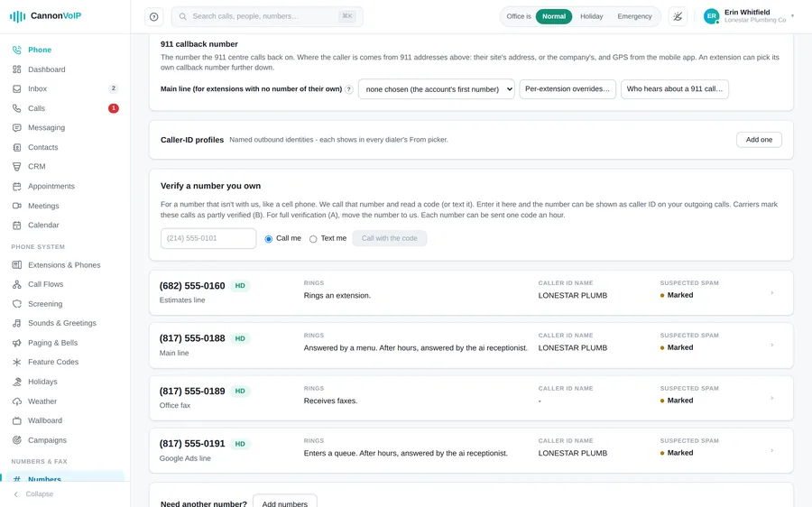Click "Rings an extension." text
This screenshot has width=812, height=507.
pos(337,296)
